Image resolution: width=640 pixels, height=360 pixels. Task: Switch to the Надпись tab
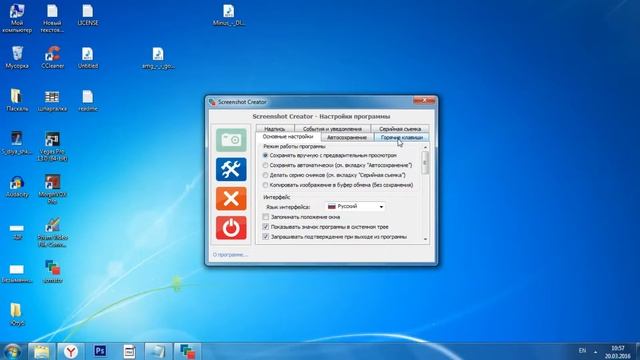pyautogui.click(x=275, y=129)
